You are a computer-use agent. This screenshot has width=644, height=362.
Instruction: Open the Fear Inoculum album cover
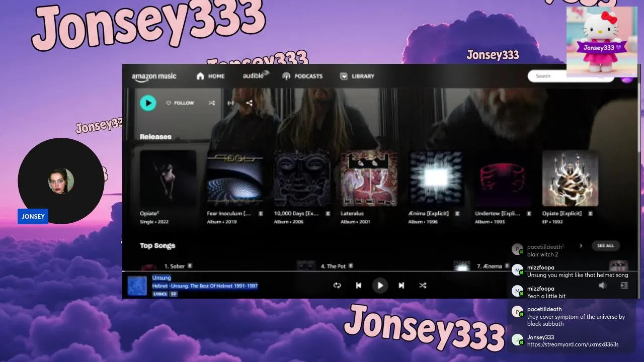[x=235, y=178]
